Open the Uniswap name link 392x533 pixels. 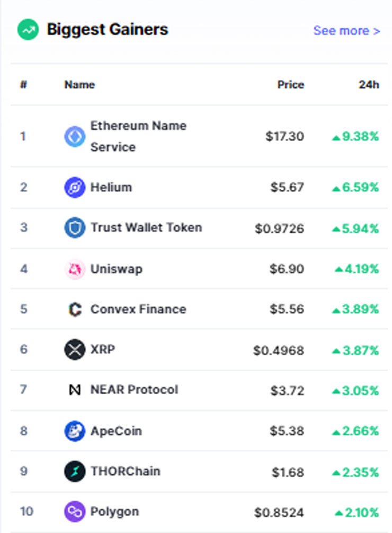[117, 269]
